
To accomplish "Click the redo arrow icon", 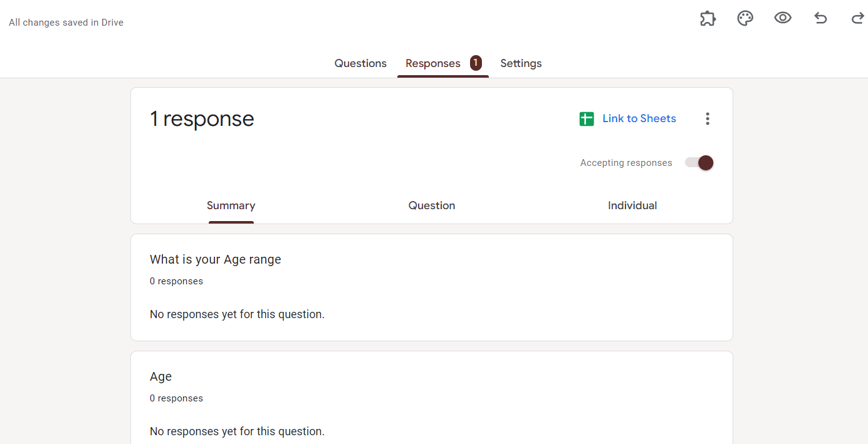I will pyautogui.click(x=857, y=19).
